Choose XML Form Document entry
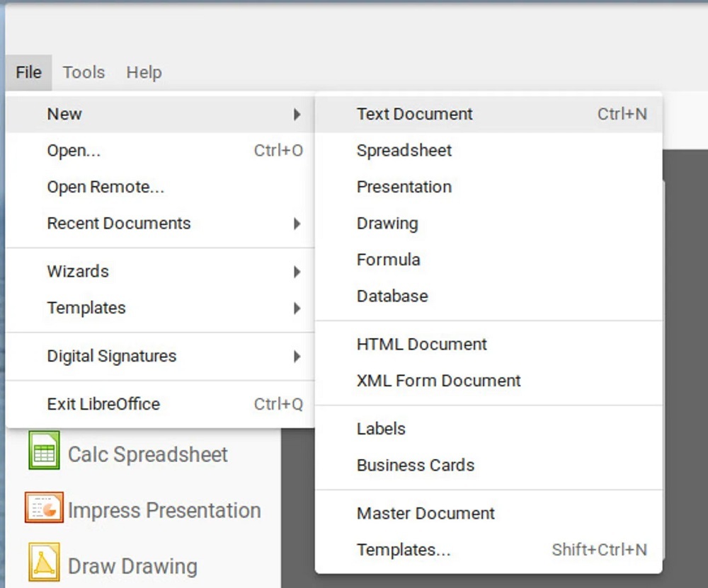 [x=439, y=381]
